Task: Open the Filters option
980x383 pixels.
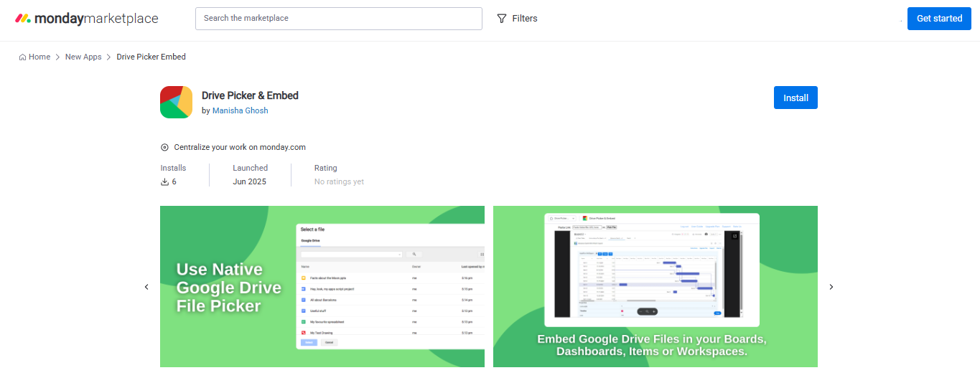Action: tap(517, 19)
